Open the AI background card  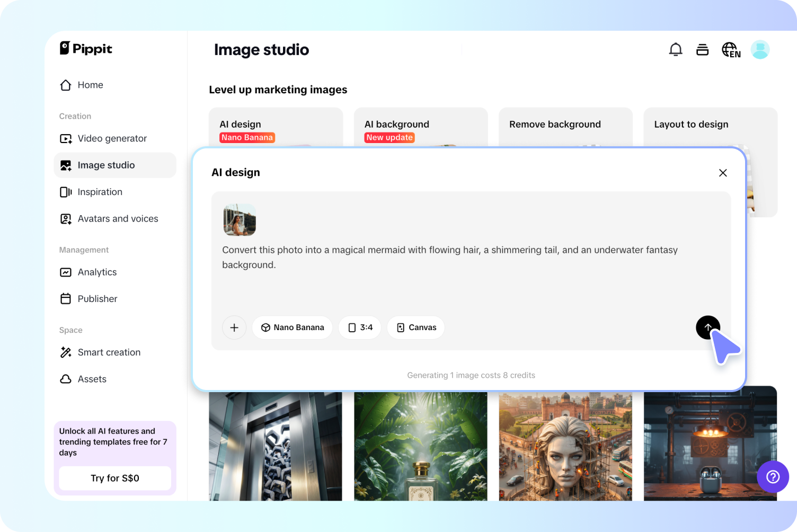[421, 127]
